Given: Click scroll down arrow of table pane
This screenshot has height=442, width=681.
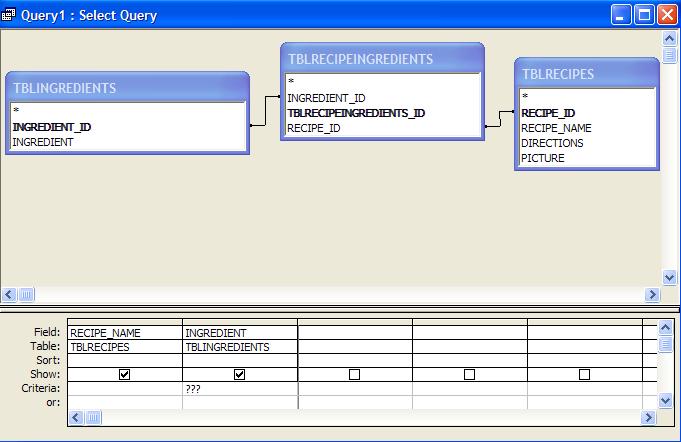Looking at the screenshot, I should pos(669,277).
